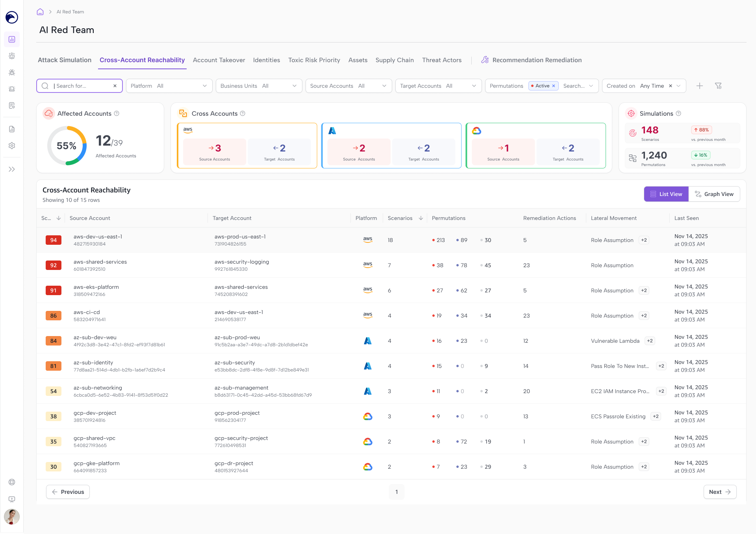Open the Target Accounts dropdown
Screen dimensions: 756x534
point(438,86)
